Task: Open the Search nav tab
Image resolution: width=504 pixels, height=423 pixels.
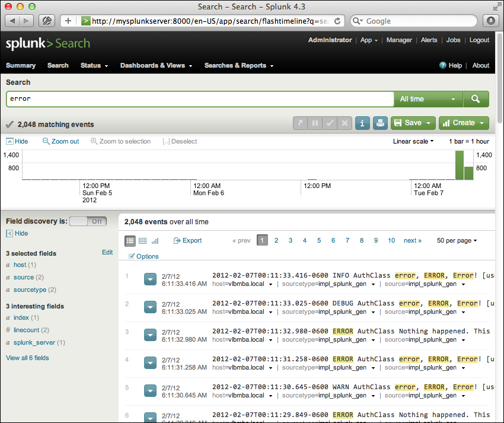Action: (58, 65)
